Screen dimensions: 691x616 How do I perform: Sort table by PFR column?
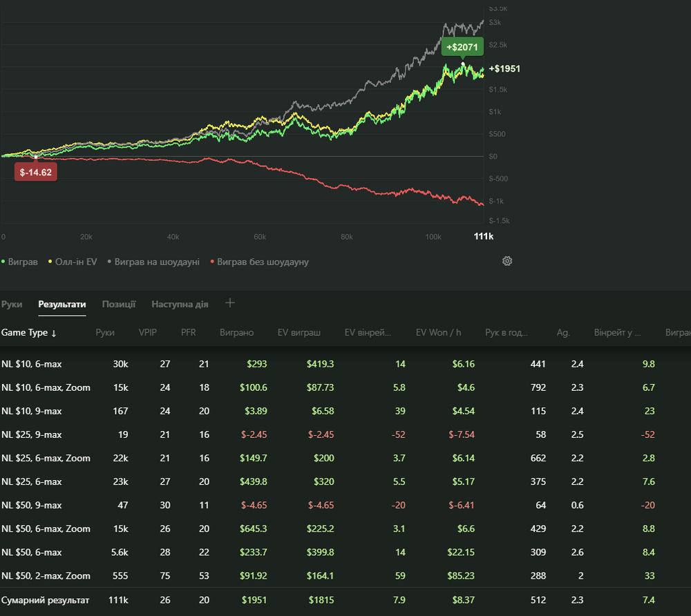(188, 333)
